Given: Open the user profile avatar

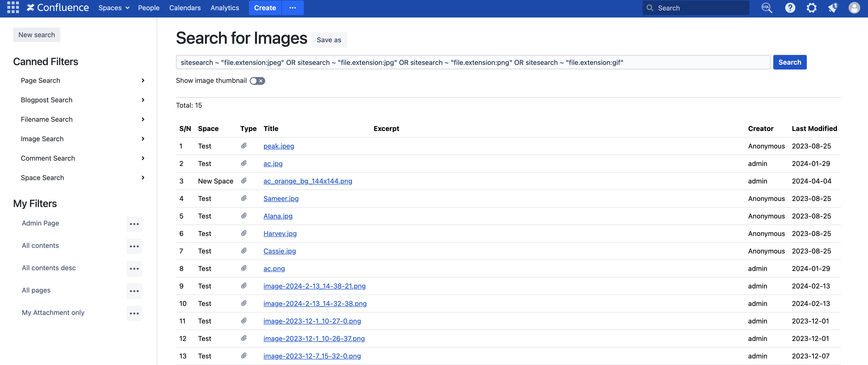Looking at the screenshot, I should pyautogui.click(x=854, y=8).
